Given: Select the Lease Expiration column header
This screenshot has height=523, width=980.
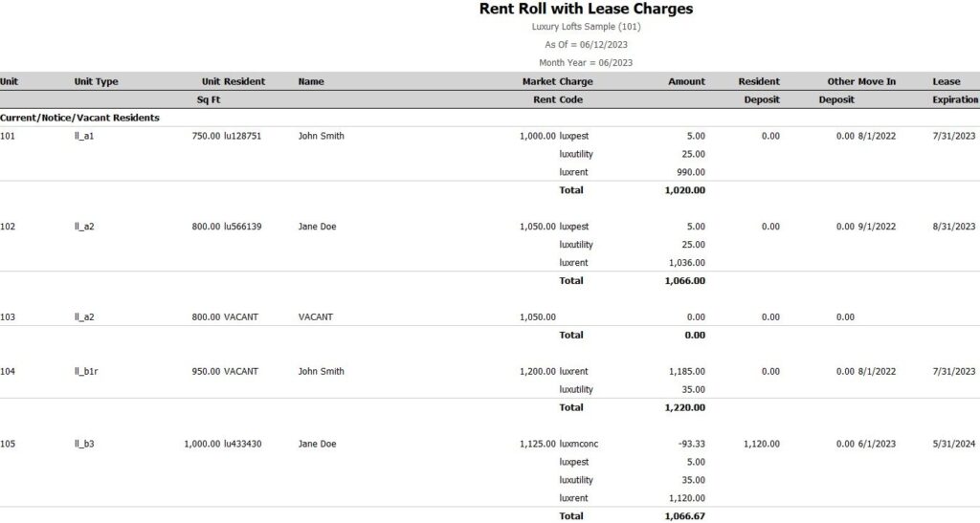Looking at the screenshot, I should [x=955, y=91].
